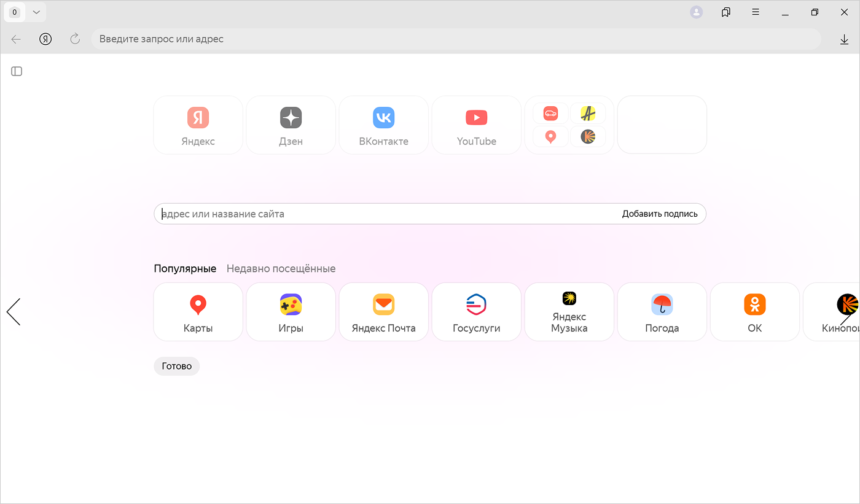Screen dimensions: 860x504
Task: Select the Карты popular site tile
Action: pos(198,312)
